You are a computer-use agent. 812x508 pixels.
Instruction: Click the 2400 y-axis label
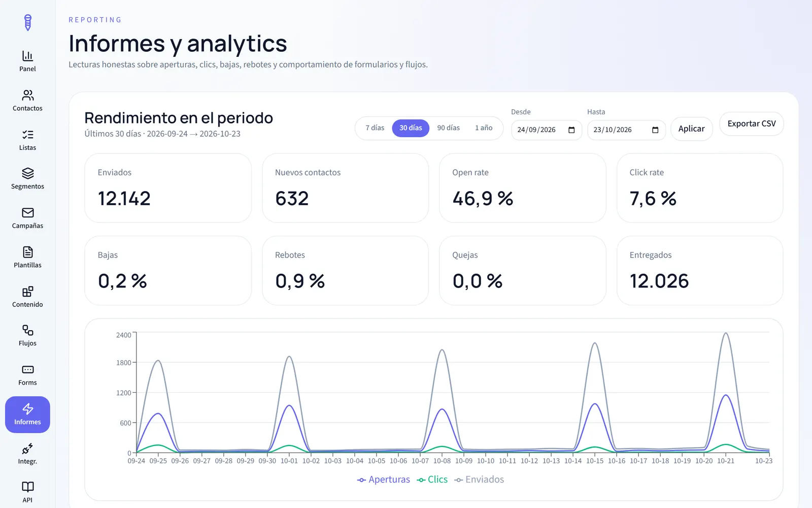click(124, 335)
